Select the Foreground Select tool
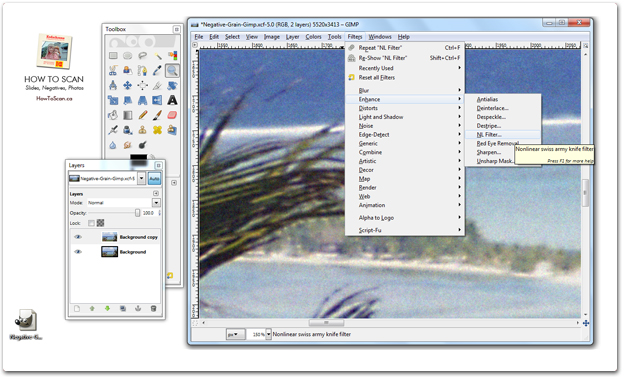The height and width of the screenshot is (377, 630). click(x=128, y=70)
